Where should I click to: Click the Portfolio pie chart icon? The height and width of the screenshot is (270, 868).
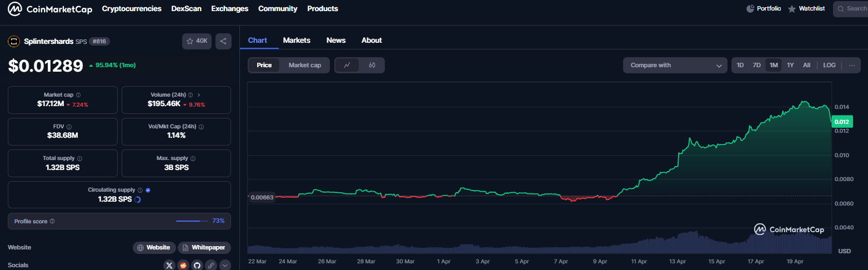click(x=750, y=9)
